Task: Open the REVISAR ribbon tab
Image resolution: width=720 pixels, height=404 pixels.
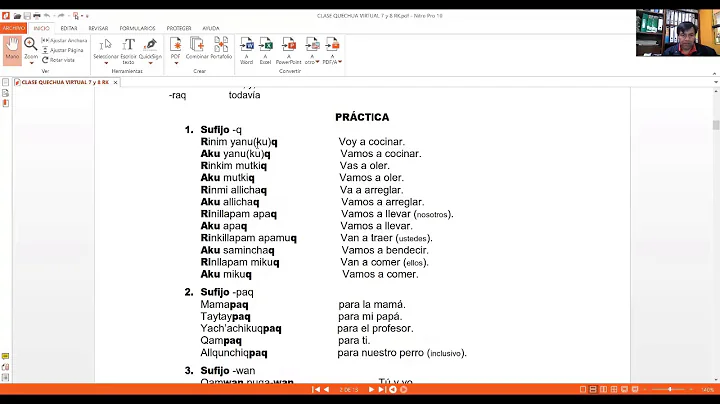Action: pos(98,28)
